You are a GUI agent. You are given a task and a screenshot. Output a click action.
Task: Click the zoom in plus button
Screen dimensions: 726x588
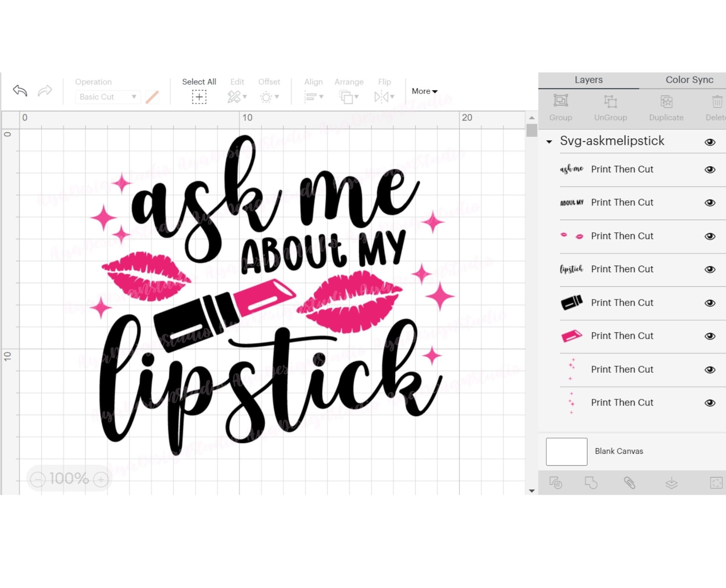coord(100,479)
